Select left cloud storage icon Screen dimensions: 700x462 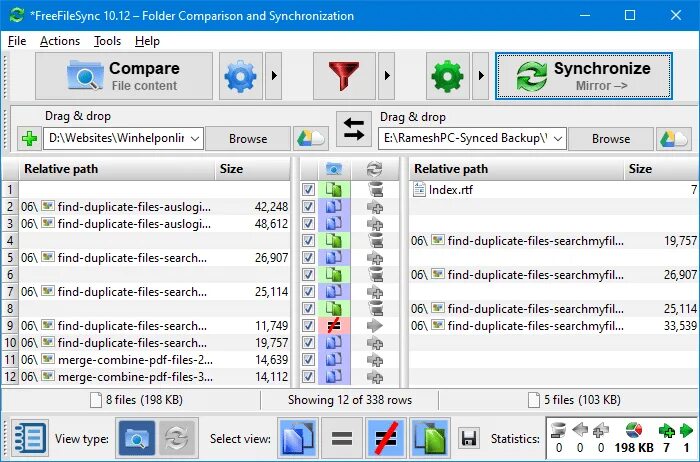tap(310, 138)
